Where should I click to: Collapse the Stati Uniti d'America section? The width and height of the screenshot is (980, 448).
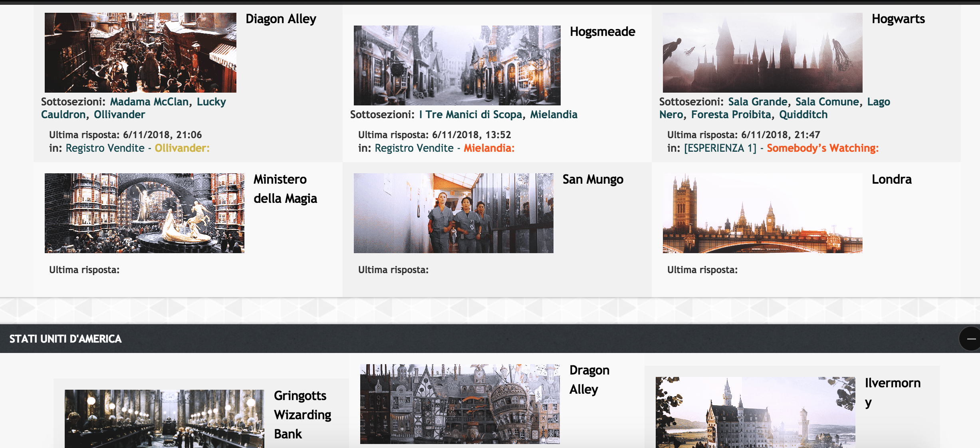coord(970,339)
